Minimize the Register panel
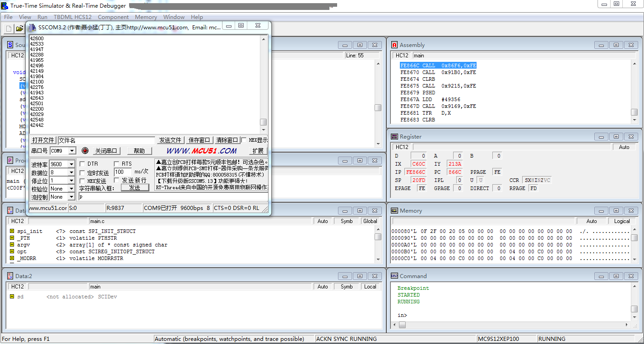 coord(601,136)
